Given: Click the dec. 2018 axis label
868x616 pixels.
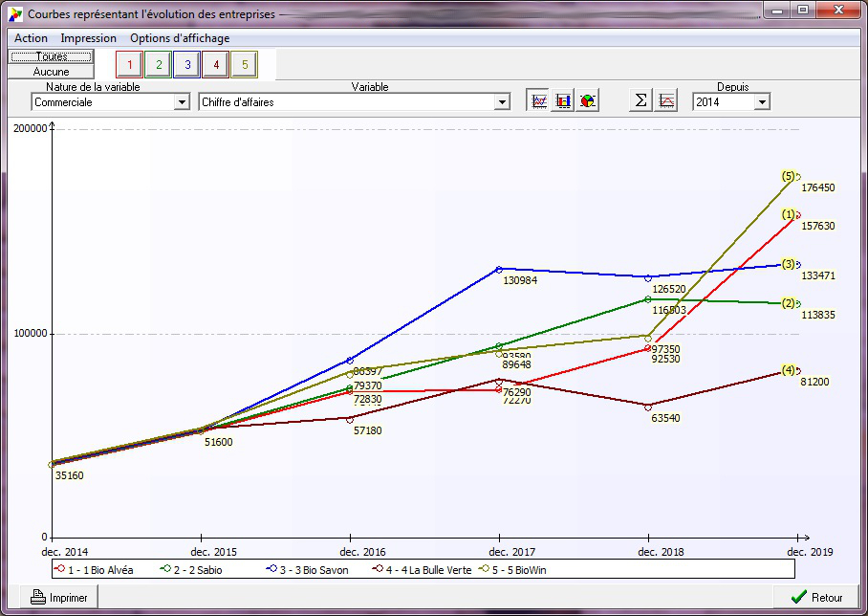Looking at the screenshot, I should [661, 552].
